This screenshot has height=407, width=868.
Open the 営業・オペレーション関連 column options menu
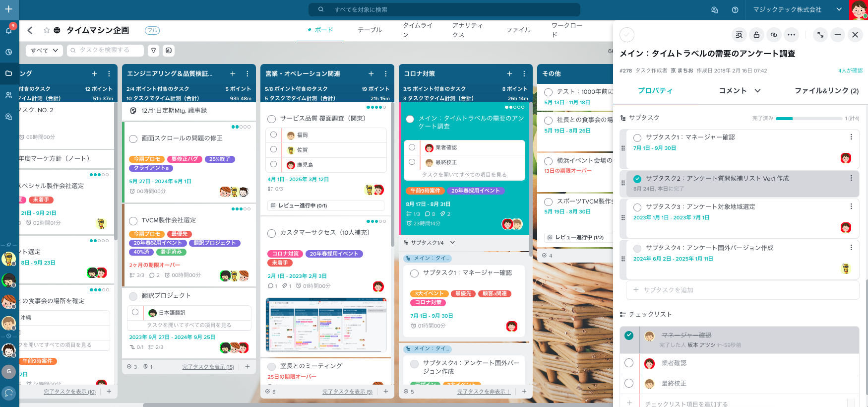coord(386,74)
